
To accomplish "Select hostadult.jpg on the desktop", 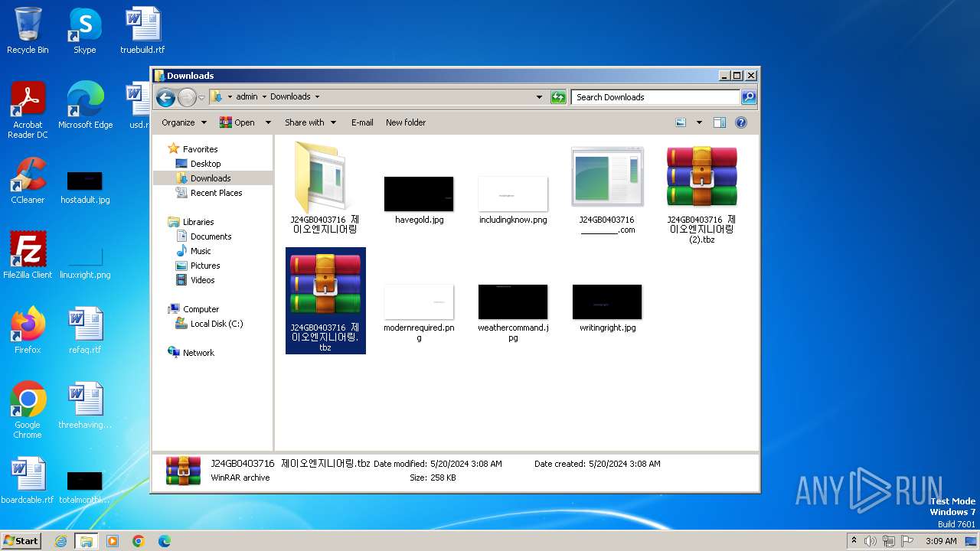I will coord(85,187).
